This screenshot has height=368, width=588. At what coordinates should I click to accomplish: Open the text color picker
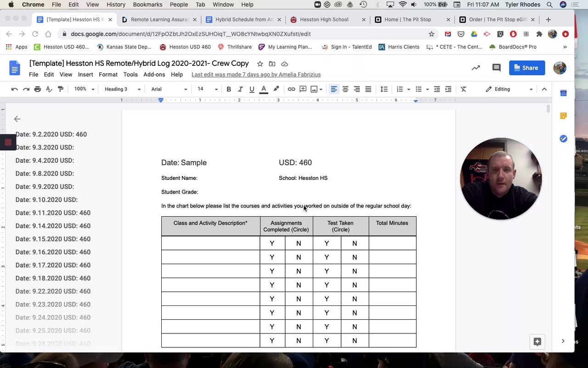coord(264,89)
